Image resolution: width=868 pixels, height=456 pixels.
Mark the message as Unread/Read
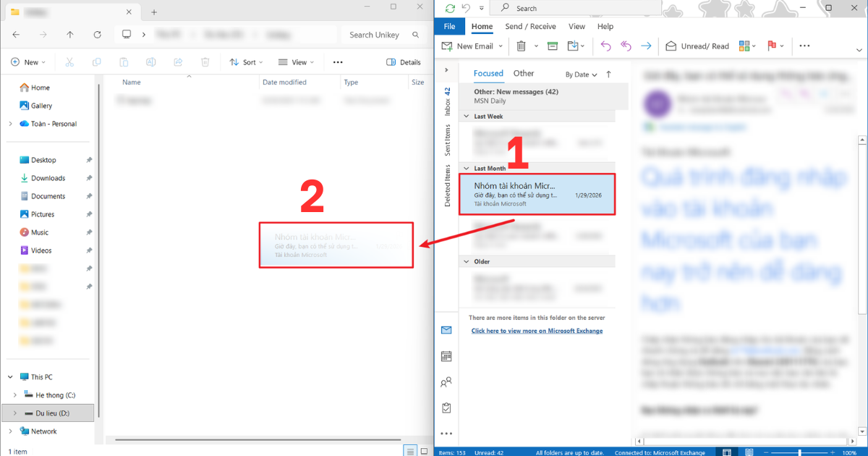[x=697, y=46]
